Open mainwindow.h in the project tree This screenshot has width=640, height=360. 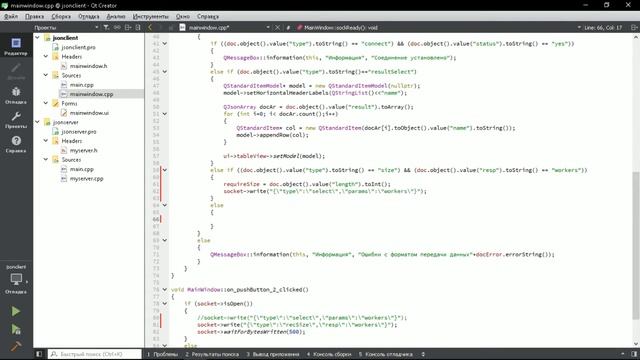(88, 66)
